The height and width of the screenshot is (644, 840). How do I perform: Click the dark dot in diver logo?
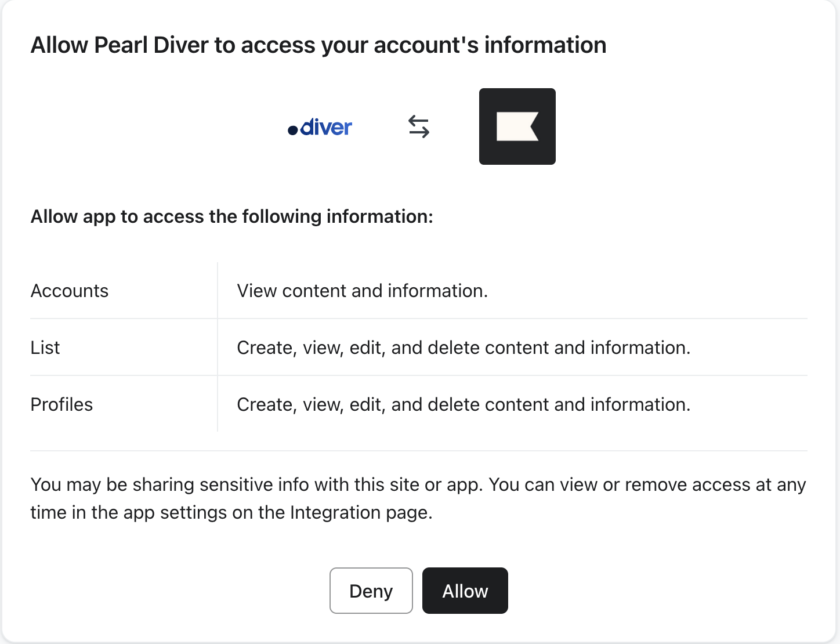(x=293, y=130)
